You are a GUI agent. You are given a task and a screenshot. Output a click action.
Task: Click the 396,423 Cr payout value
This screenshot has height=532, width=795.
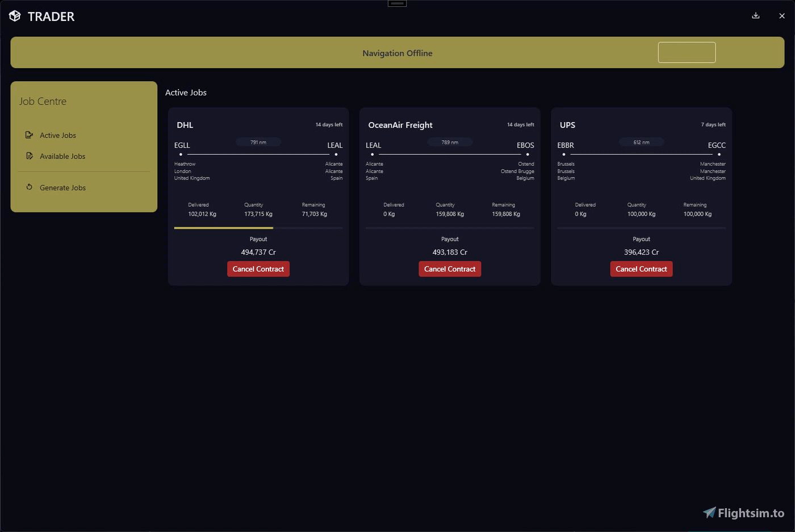coord(641,252)
